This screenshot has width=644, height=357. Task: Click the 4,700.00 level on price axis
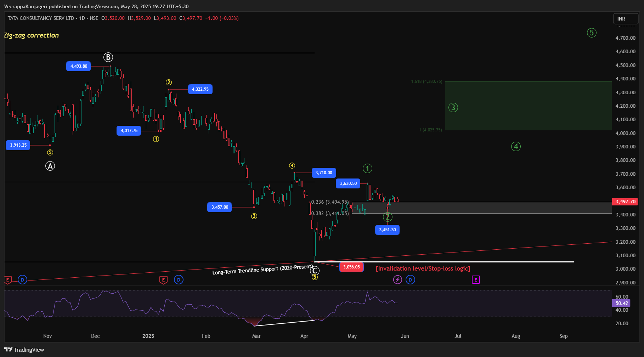[x=626, y=38]
